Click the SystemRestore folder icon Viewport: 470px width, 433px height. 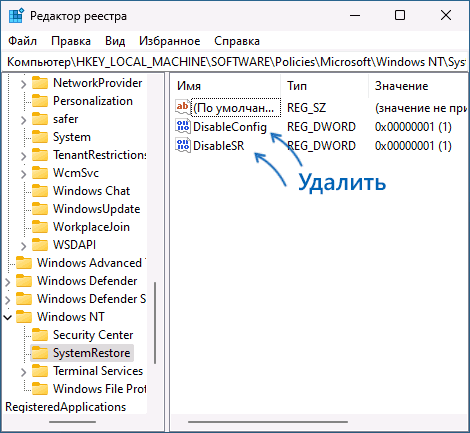40,353
